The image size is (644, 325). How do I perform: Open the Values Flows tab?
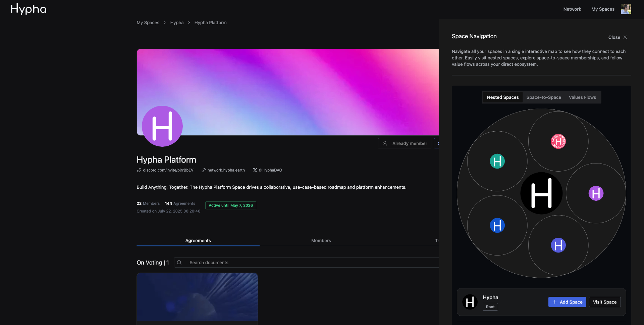[582, 97]
